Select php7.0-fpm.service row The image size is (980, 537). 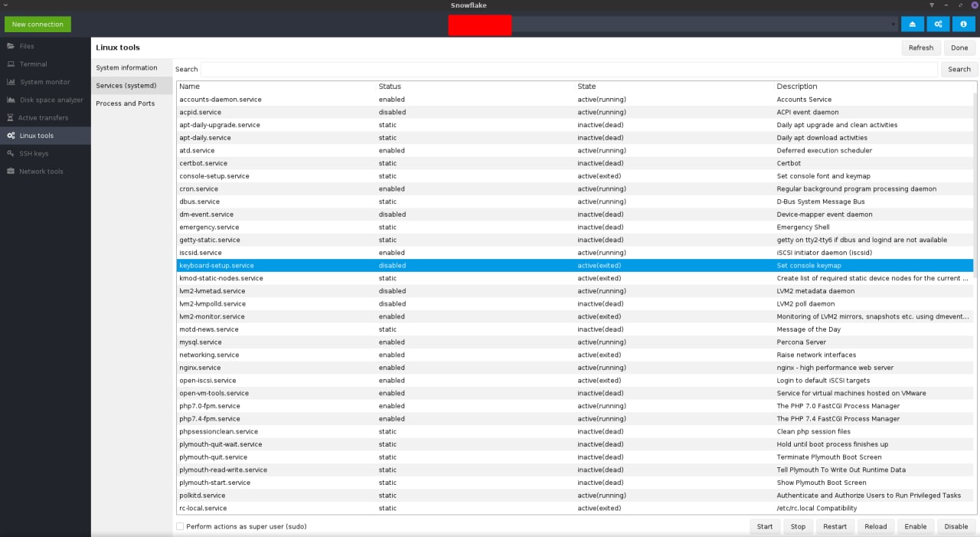click(575, 406)
